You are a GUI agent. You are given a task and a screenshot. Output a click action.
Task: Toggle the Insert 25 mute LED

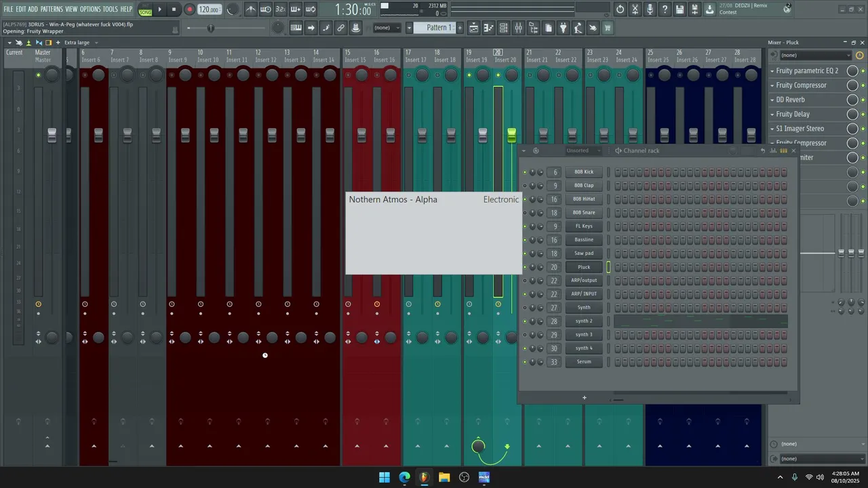click(x=650, y=75)
